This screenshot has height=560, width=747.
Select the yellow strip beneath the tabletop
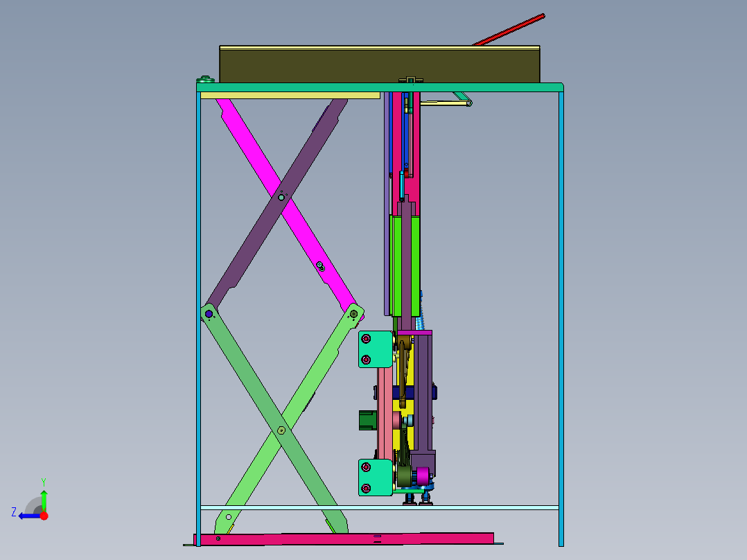290,96
